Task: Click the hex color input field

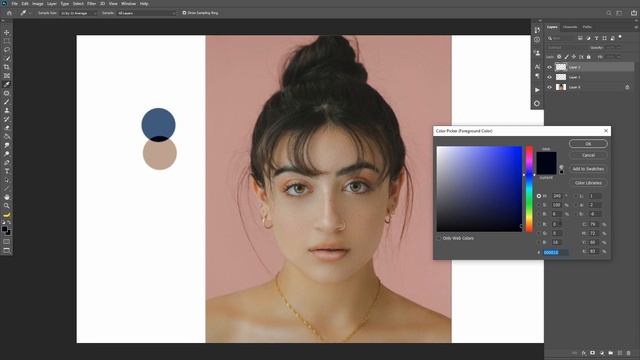Action: 556,252
